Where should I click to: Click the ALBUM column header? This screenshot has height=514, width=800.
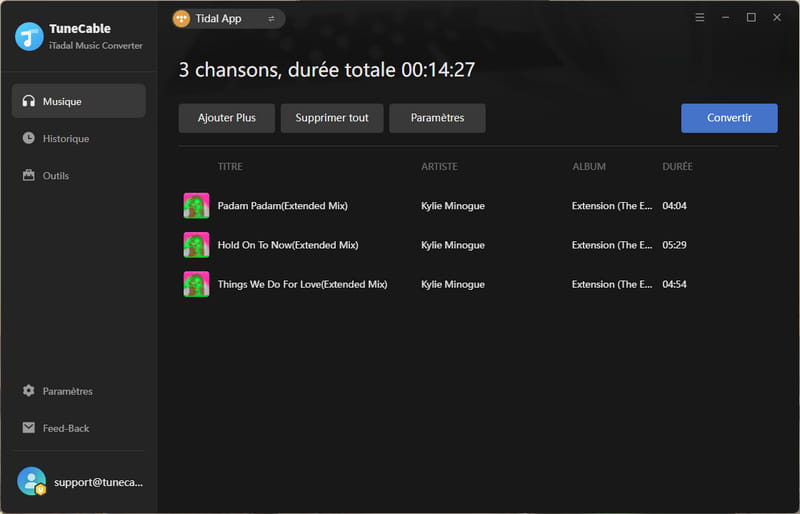pyautogui.click(x=589, y=166)
